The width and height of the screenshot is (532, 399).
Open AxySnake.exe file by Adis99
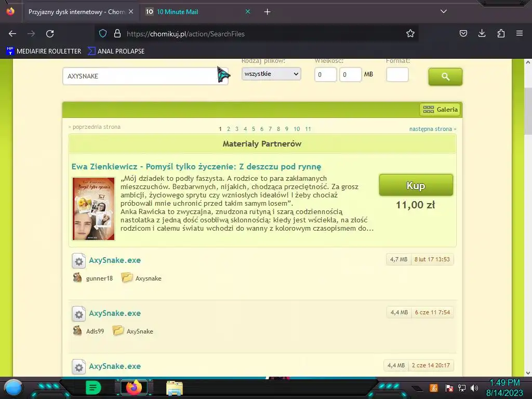click(x=115, y=313)
